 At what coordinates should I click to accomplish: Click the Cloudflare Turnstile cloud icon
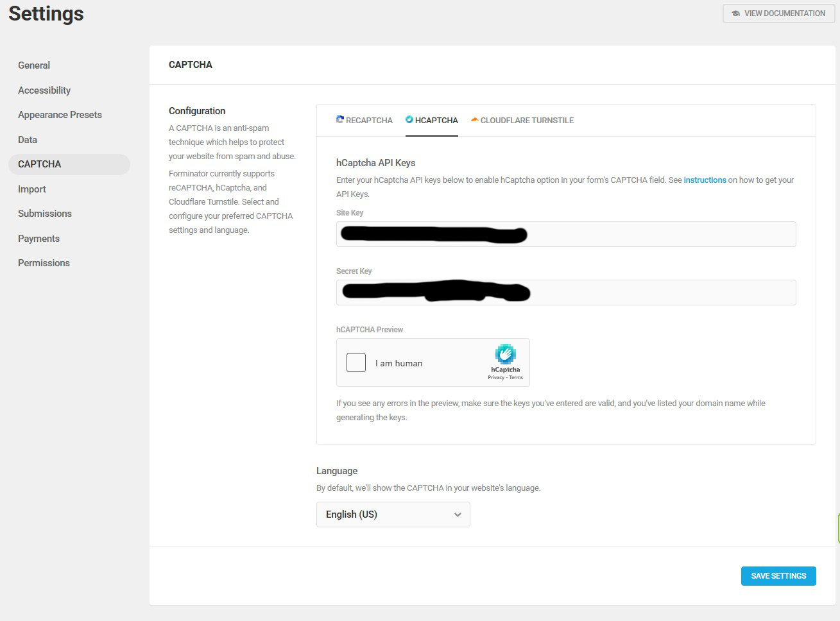click(474, 119)
